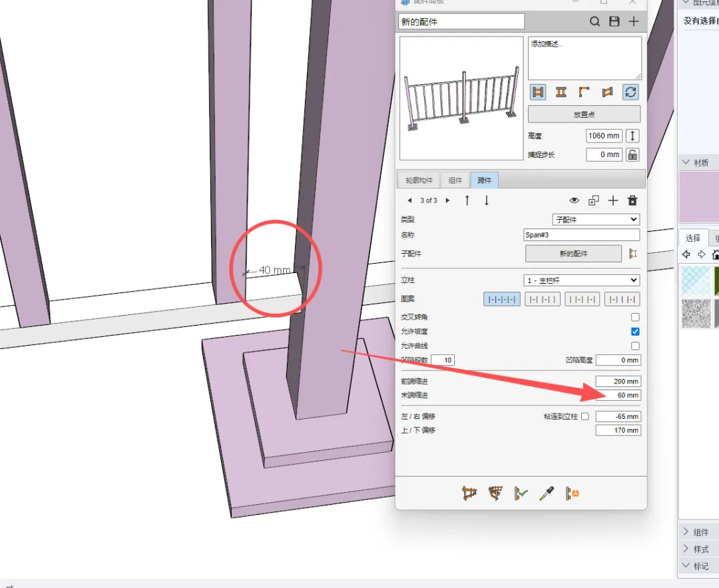Move span down with the down arrow

click(x=487, y=200)
